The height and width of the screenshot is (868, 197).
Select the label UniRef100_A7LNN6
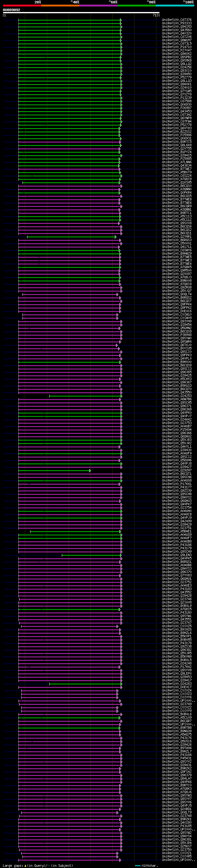[x=177, y=162]
